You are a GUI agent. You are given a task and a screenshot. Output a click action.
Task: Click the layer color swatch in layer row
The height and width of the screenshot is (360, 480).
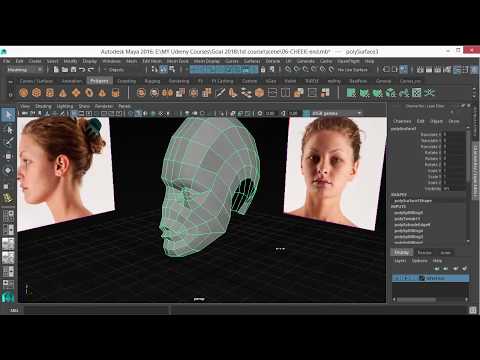[x=422, y=278]
